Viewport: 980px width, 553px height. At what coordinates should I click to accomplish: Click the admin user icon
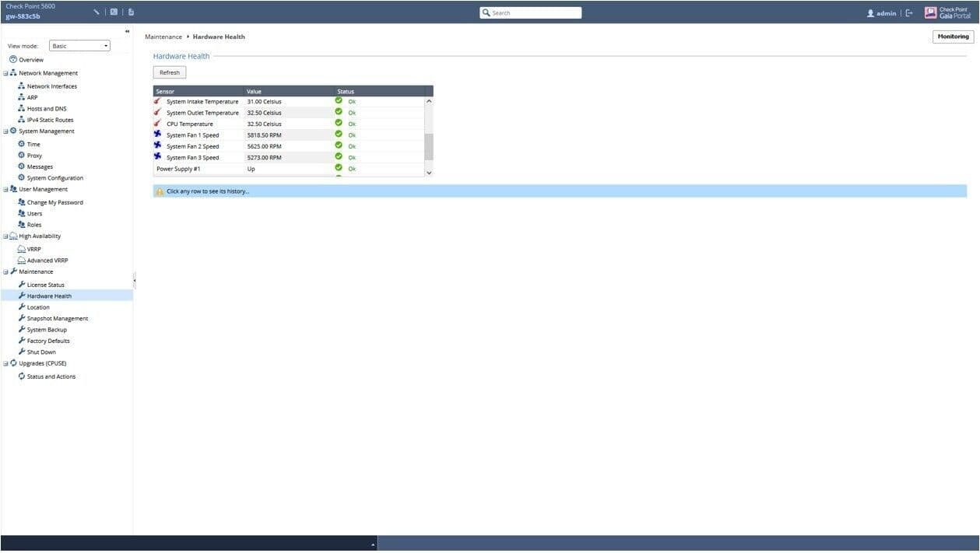[x=870, y=13]
